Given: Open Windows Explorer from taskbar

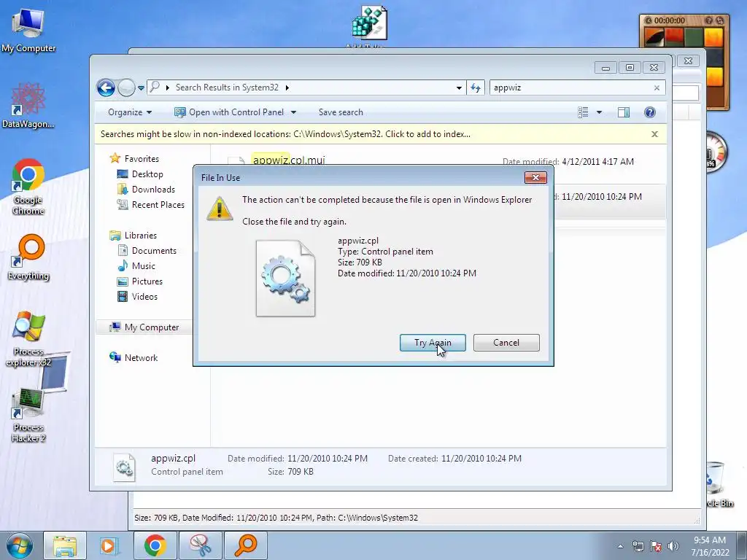Looking at the screenshot, I should 65,545.
